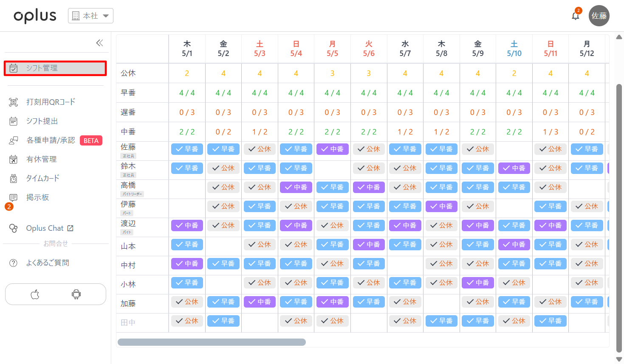Open the 本社 location dropdown
The width and height of the screenshot is (624, 364).
[x=90, y=16]
